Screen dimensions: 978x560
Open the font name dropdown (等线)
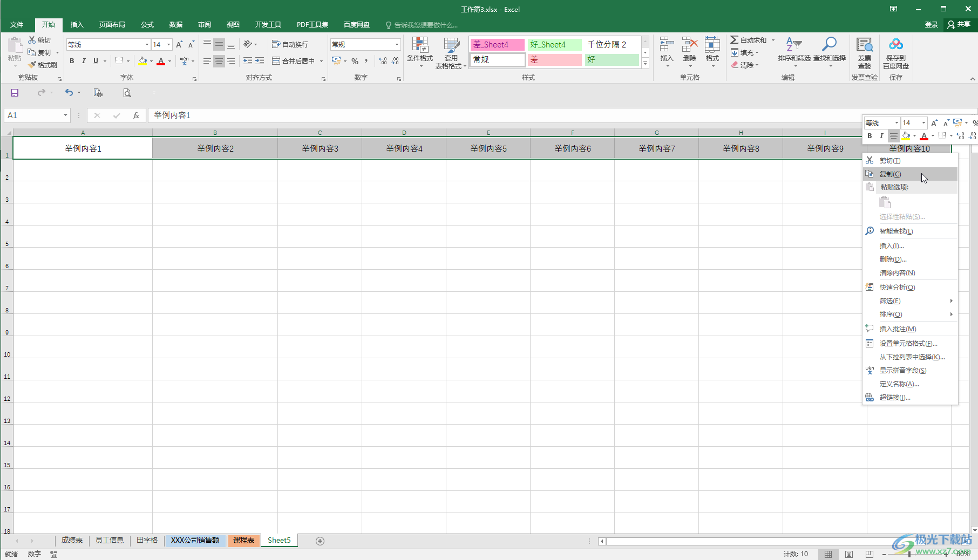[x=147, y=44]
